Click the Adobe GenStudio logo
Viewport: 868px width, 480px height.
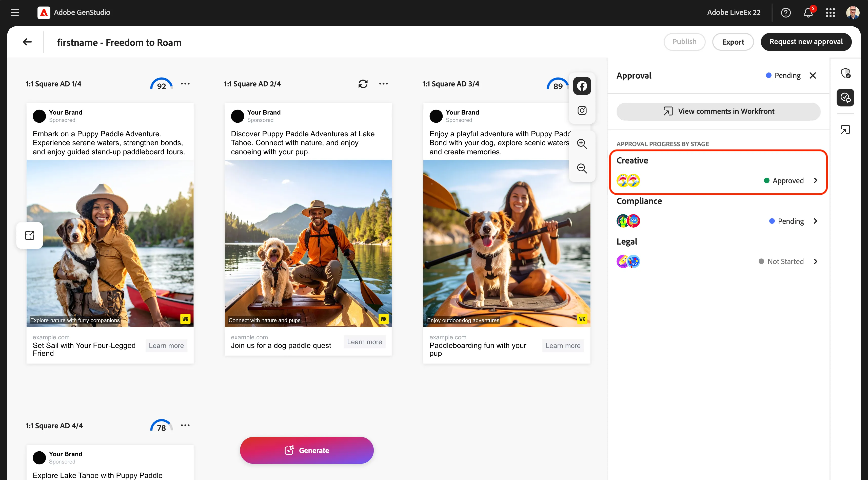[44, 12]
